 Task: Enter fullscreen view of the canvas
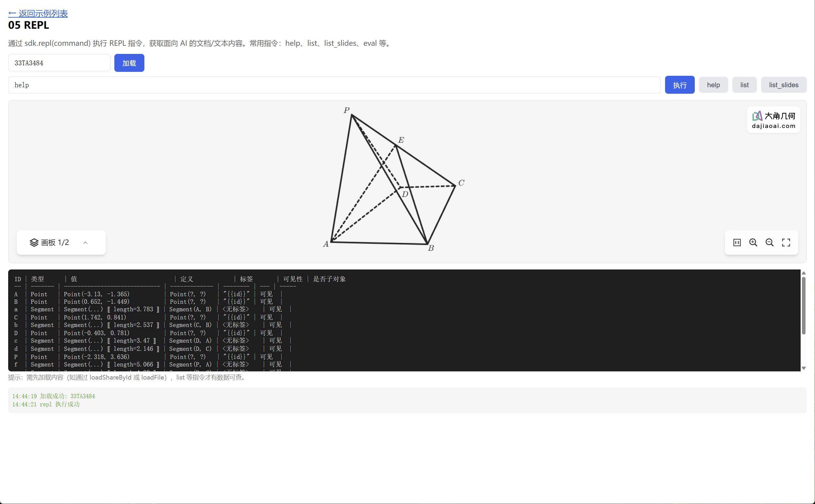coord(786,243)
